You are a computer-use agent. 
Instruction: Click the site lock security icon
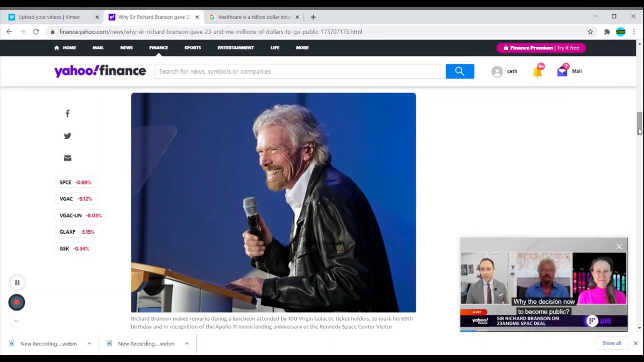tap(53, 32)
